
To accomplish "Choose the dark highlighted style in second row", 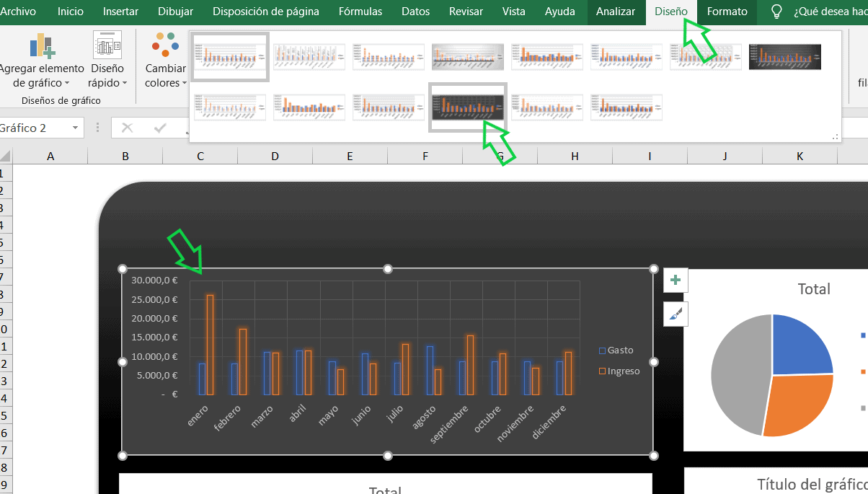I will tap(468, 107).
